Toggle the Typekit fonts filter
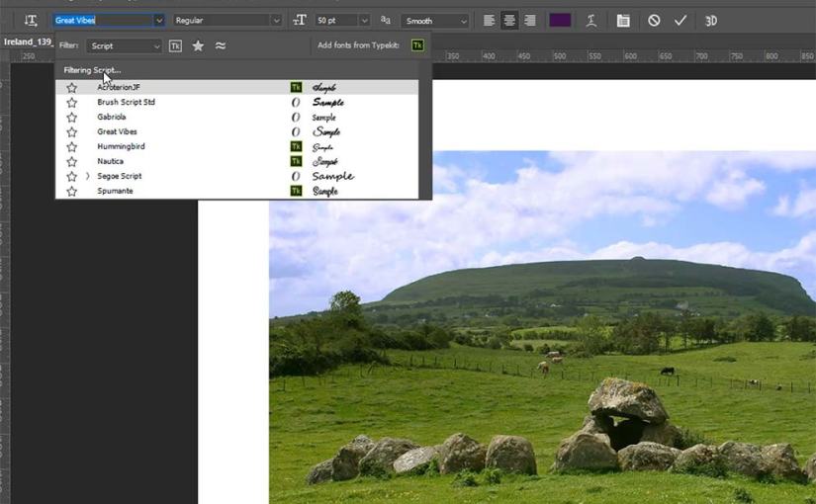This screenshot has height=504, width=816. point(175,45)
